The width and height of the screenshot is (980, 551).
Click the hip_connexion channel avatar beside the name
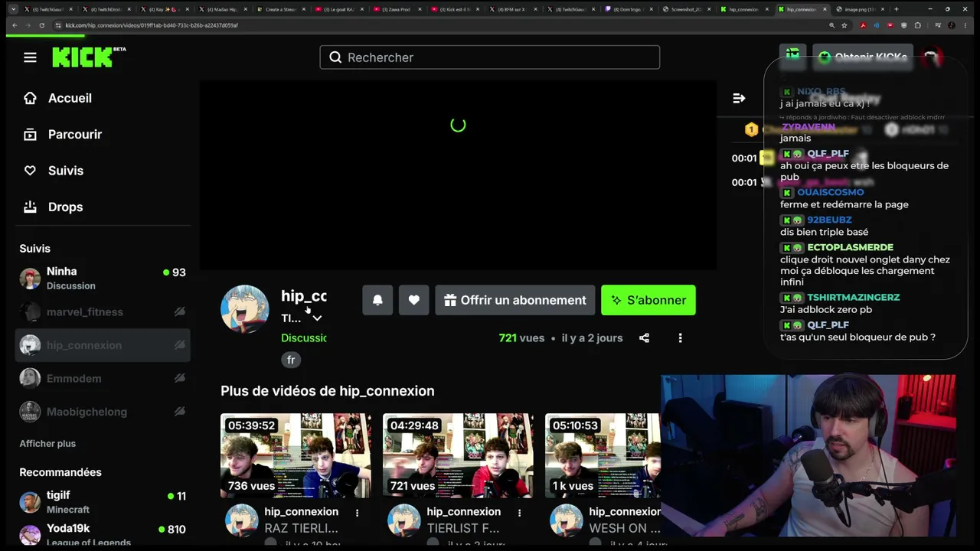point(245,309)
